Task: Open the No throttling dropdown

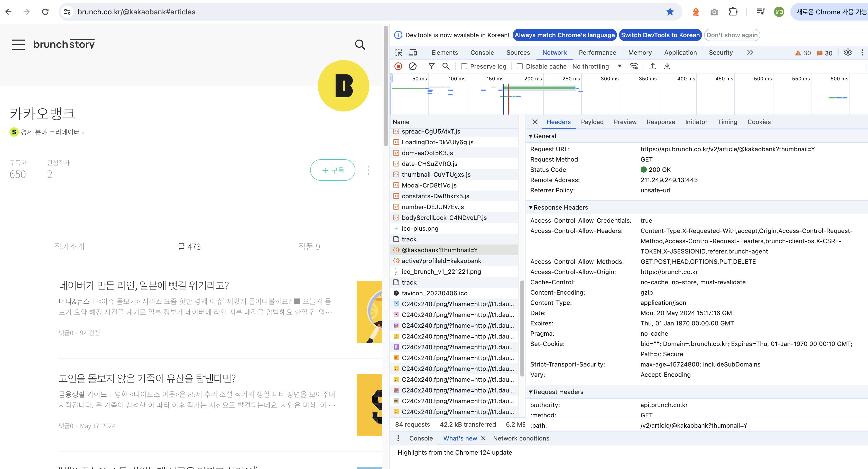Action: pos(597,66)
